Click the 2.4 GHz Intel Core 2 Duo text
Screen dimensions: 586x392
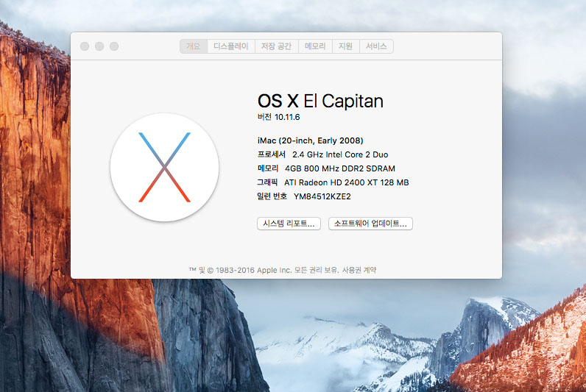[x=340, y=154]
